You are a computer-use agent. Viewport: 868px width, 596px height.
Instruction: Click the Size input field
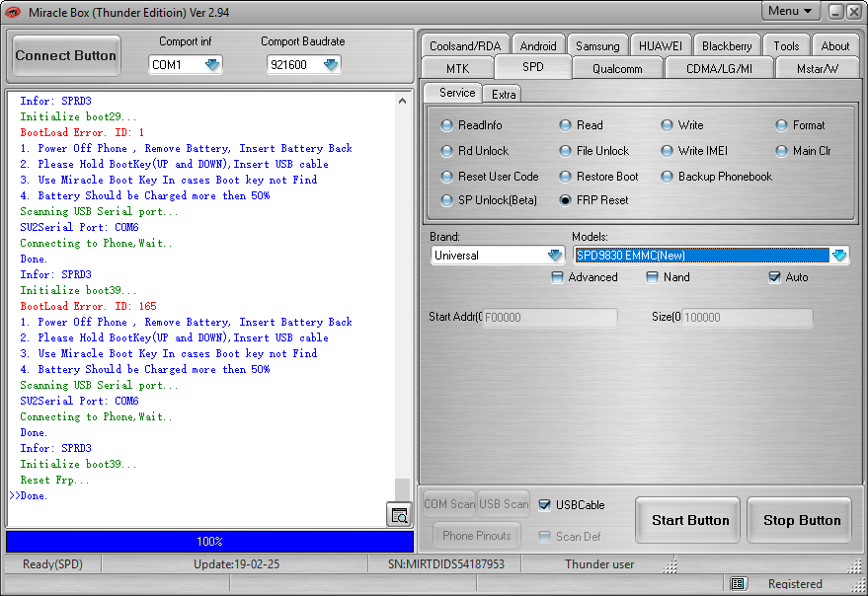pos(748,317)
